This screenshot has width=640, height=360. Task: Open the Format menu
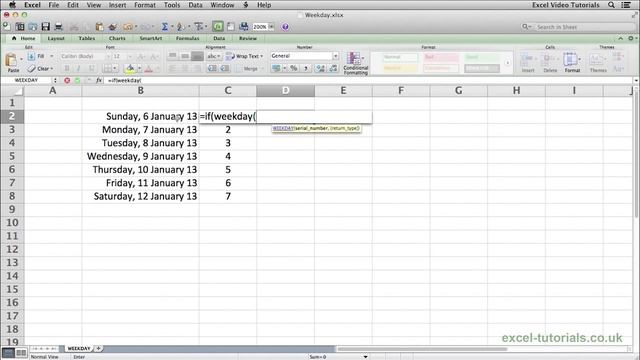[145, 5]
